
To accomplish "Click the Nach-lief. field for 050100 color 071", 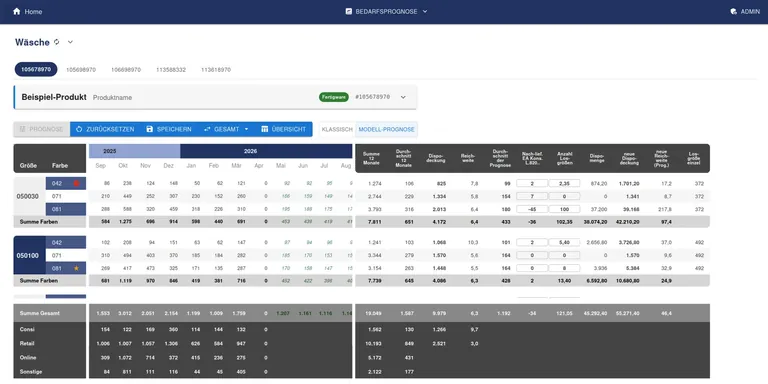I will click(x=532, y=255).
